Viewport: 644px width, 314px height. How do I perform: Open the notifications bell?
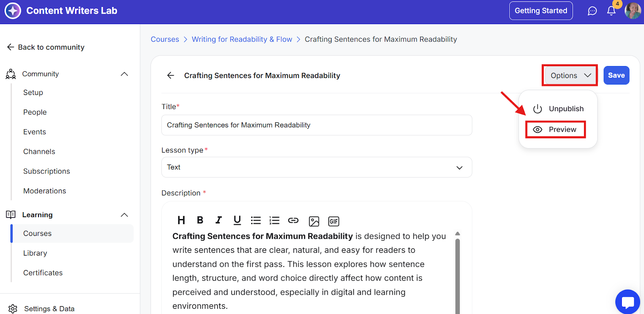point(611,11)
